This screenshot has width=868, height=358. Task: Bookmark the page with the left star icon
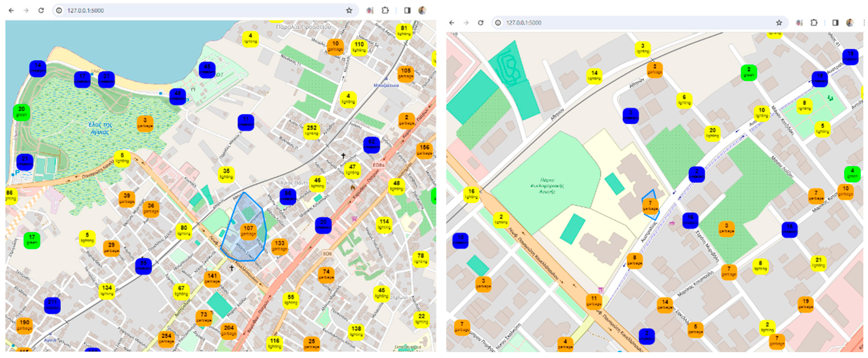point(349,11)
